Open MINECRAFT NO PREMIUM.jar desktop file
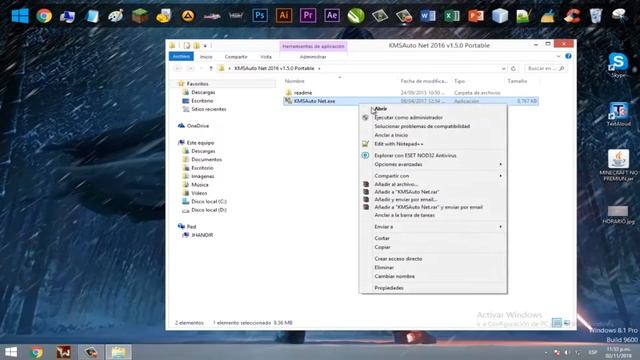The image size is (640, 360). [x=618, y=165]
